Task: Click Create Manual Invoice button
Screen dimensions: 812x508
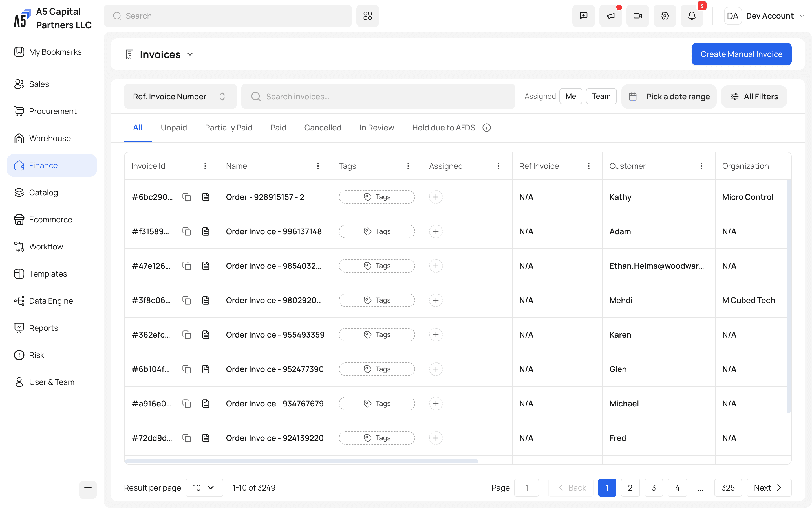Action: [x=742, y=54]
